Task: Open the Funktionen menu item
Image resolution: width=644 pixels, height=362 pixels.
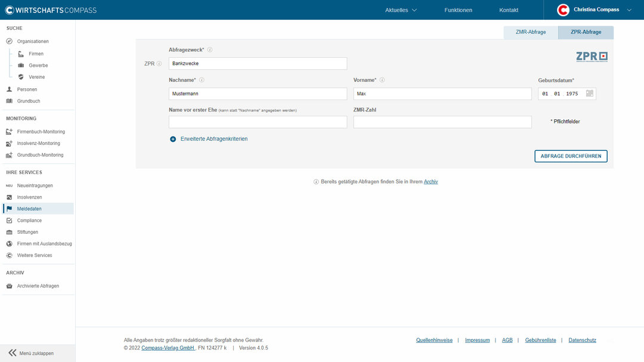Action: [x=459, y=10]
